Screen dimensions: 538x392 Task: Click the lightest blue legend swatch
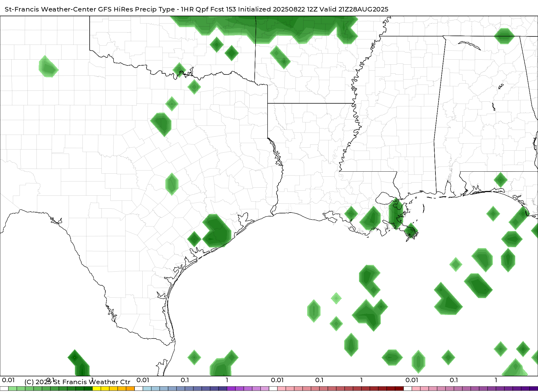click(x=147, y=389)
